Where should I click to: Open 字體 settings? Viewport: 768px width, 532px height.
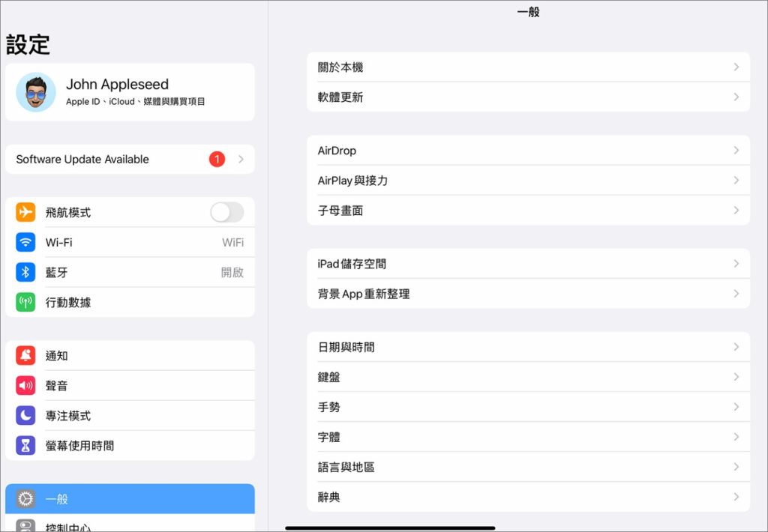529,437
